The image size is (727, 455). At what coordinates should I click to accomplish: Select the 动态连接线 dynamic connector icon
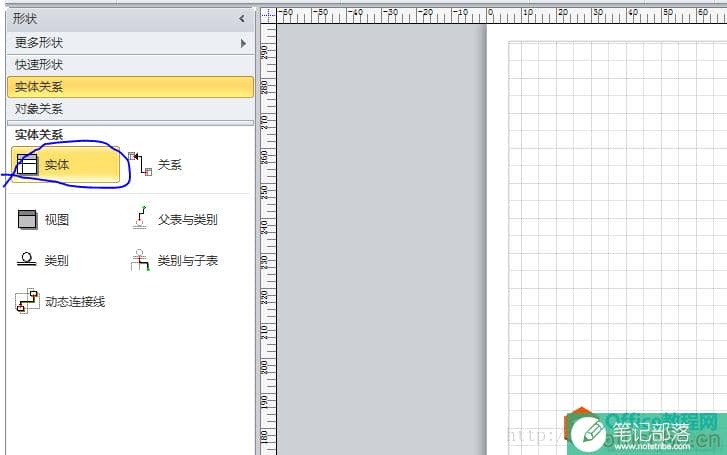click(26, 301)
